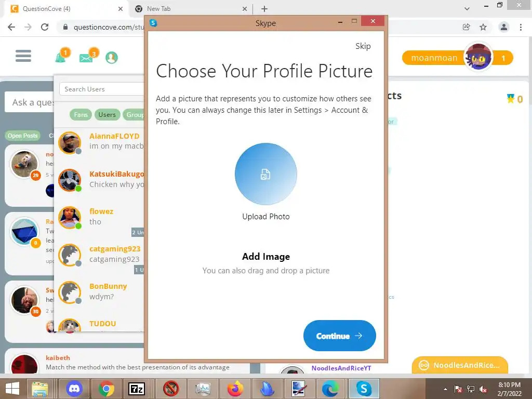
Task: Click the green user profile icon
Action: click(x=112, y=57)
